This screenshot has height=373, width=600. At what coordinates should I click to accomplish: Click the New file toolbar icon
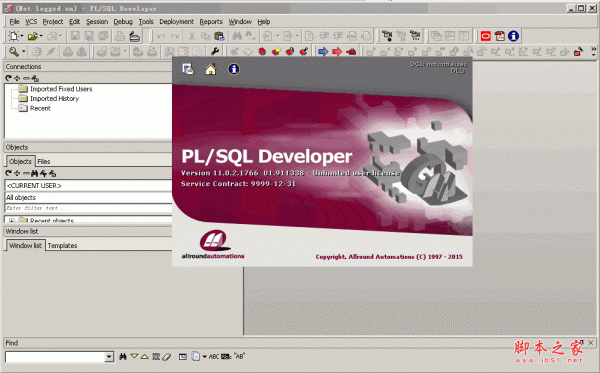13,36
